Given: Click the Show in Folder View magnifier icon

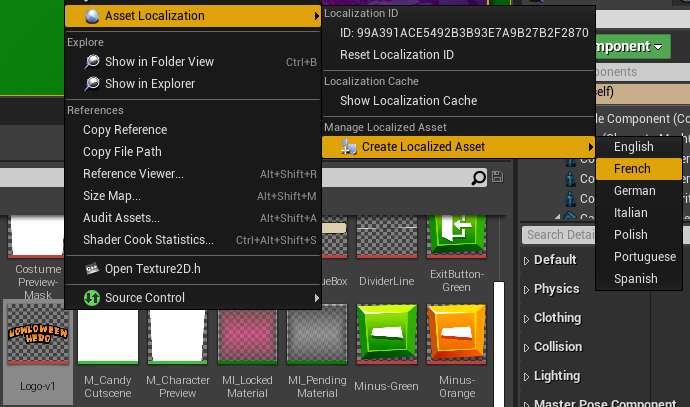Looking at the screenshot, I should (92, 62).
